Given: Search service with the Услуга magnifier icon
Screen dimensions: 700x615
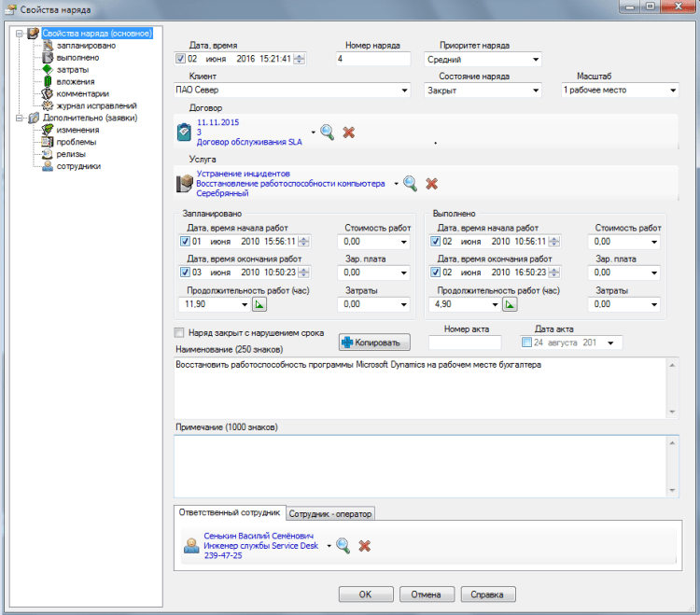Looking at the screenshot, I should (411, 184).
